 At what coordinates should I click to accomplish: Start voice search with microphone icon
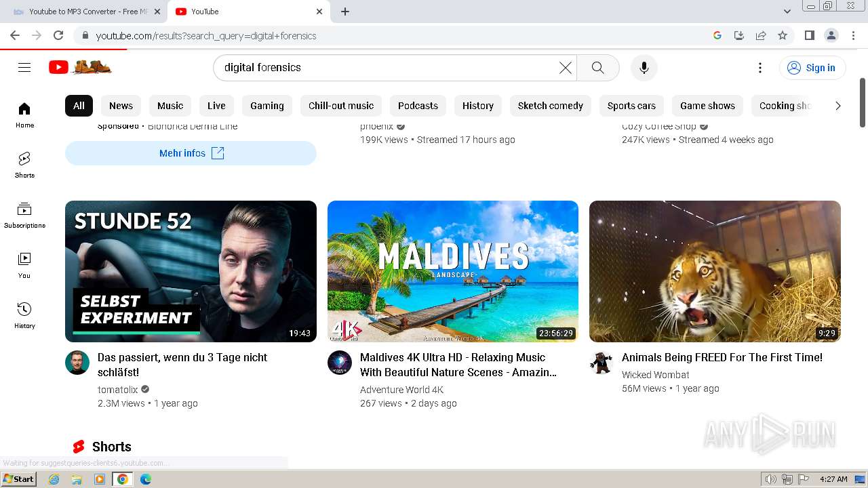tap(644, 68)
